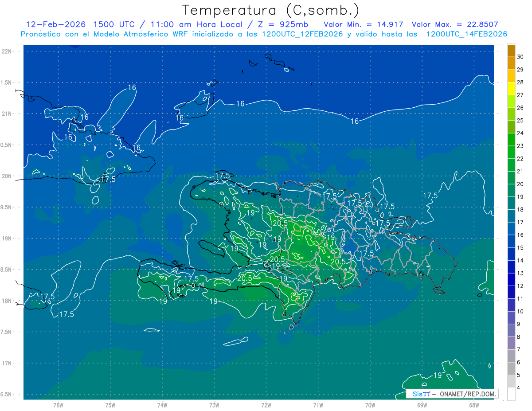Click the "22N" latitude axis label
The image size is (532, 411).
click(7, 51)
